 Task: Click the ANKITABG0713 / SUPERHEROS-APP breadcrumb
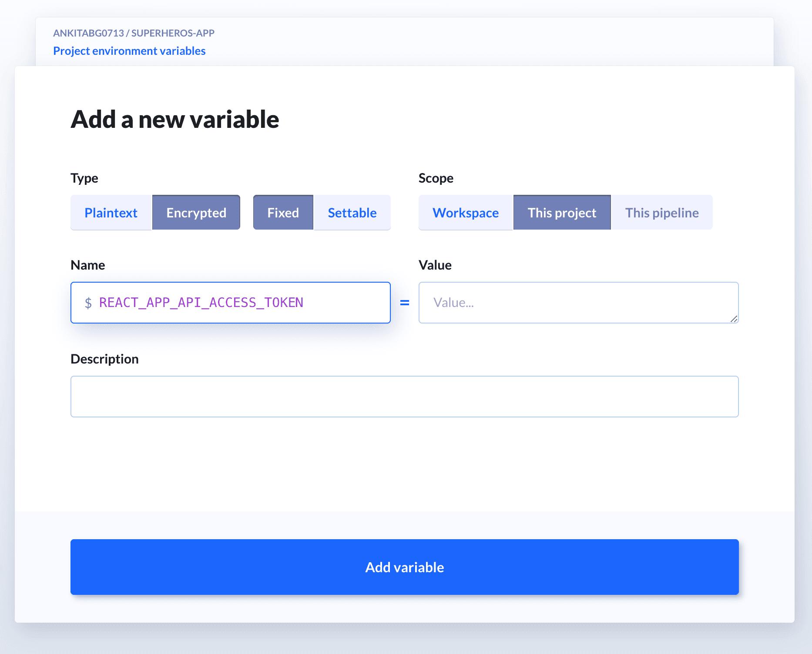pos(134,33)
